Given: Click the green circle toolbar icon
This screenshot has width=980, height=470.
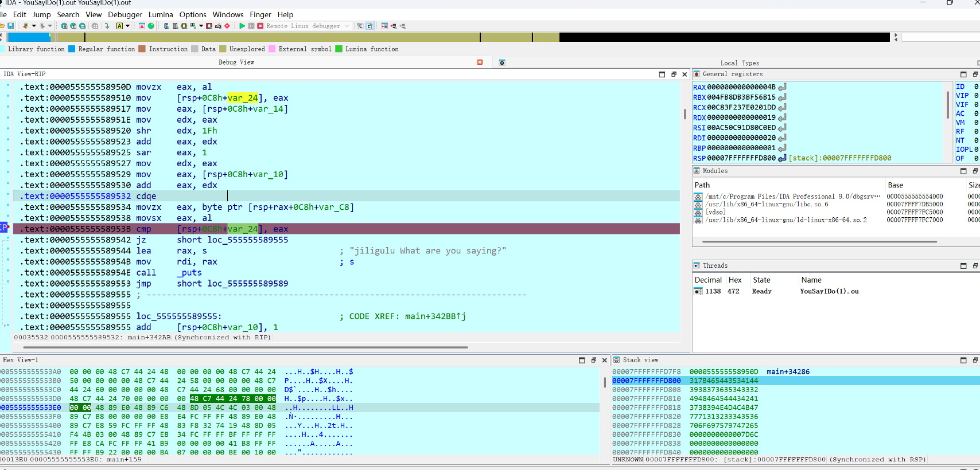Looking at the screenshot, I should [151, 26].
